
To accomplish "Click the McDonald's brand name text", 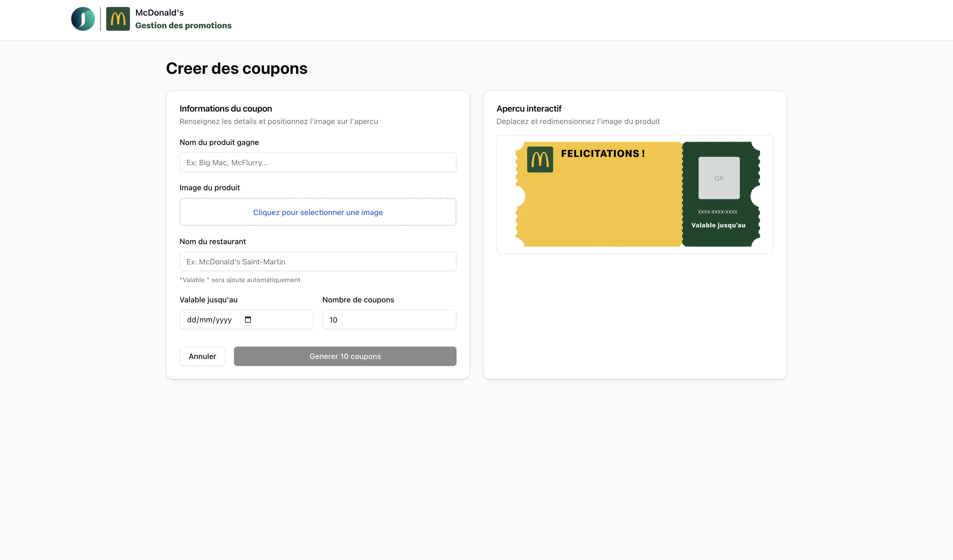I will [x=159, y=13].
